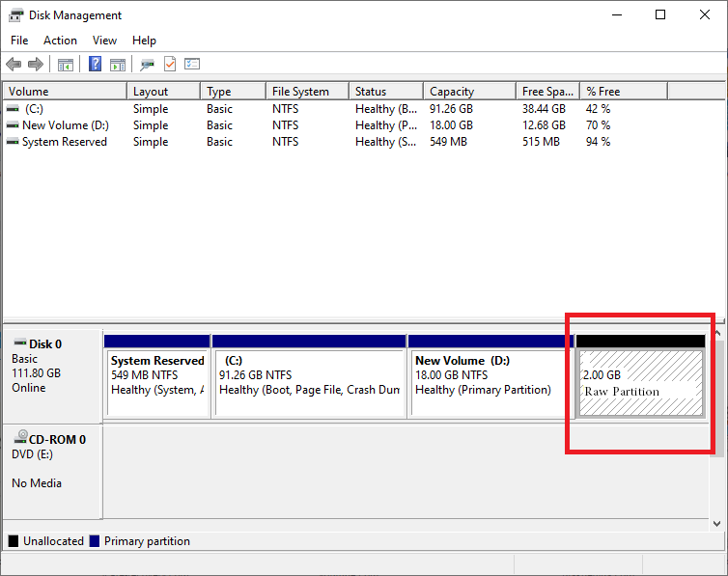Click the scroll up arrow in disk pane

[x=717, y=333]
